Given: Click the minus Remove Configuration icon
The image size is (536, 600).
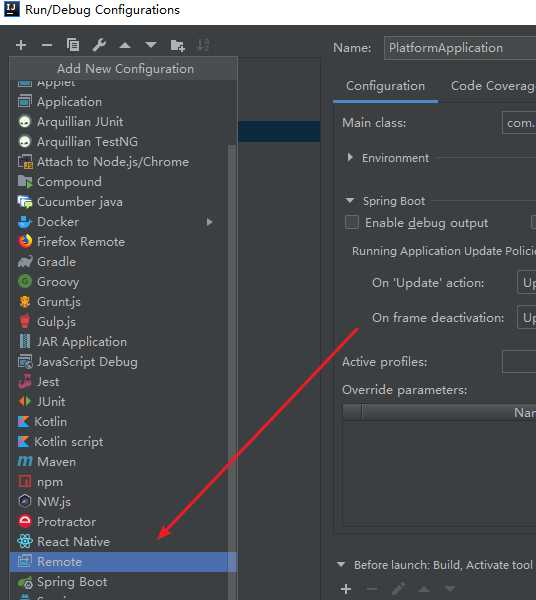Looking at the screenshot, I should (47, 45).
